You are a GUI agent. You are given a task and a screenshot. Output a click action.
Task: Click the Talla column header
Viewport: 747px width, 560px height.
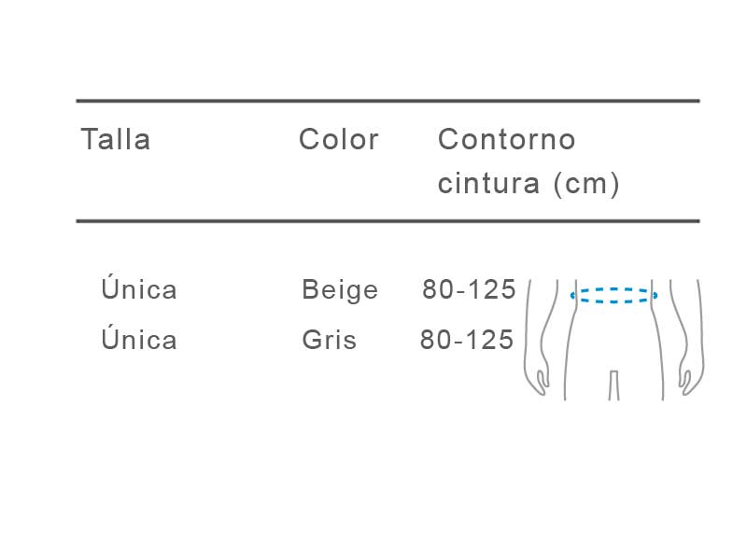(x=116, y=139)
